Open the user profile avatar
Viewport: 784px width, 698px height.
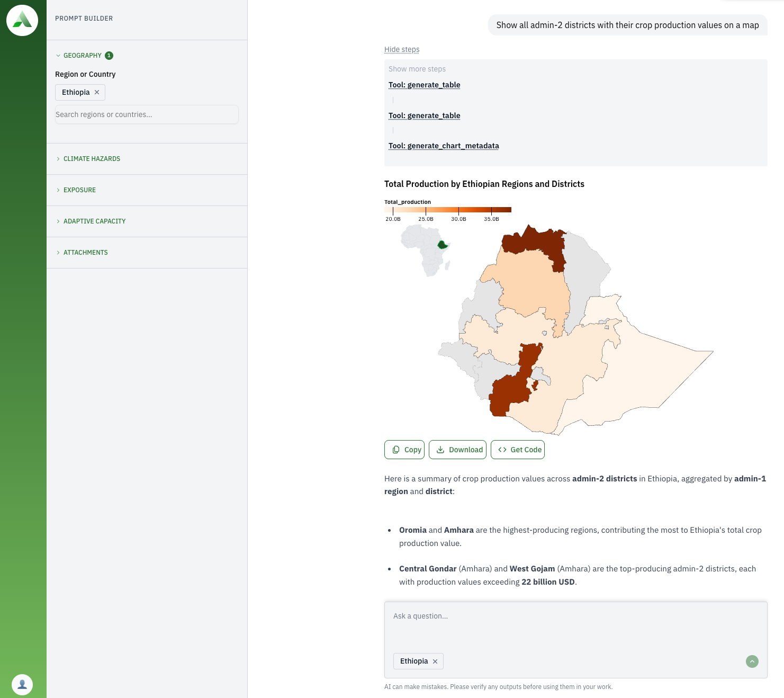[22, 684]
